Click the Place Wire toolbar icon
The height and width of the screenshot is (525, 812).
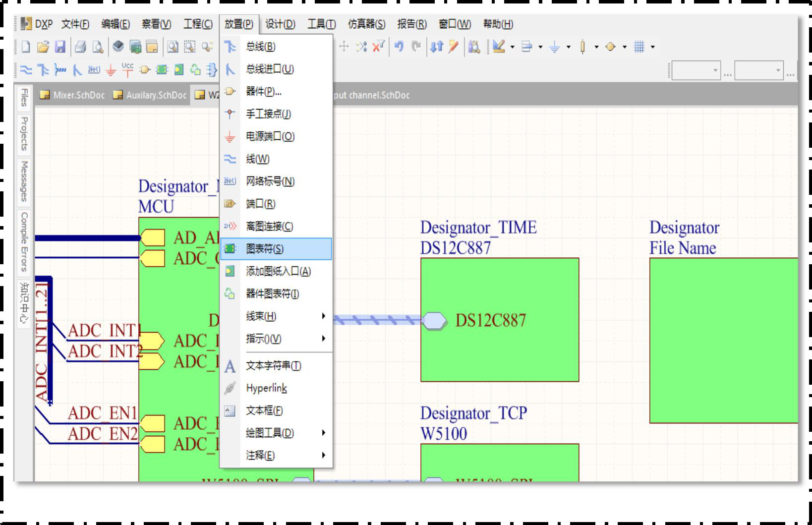pyautogui.click(x=26, y=70)
